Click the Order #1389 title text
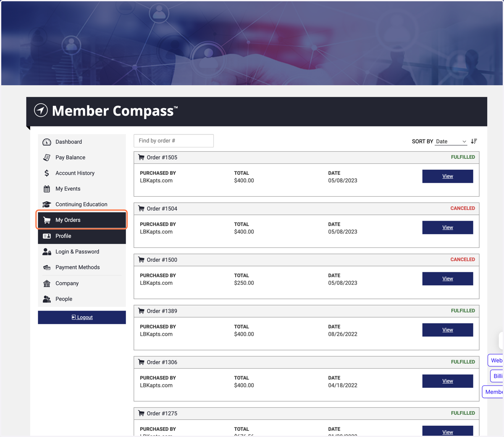This screenshot has width=504, height=437. pos(162,311)
